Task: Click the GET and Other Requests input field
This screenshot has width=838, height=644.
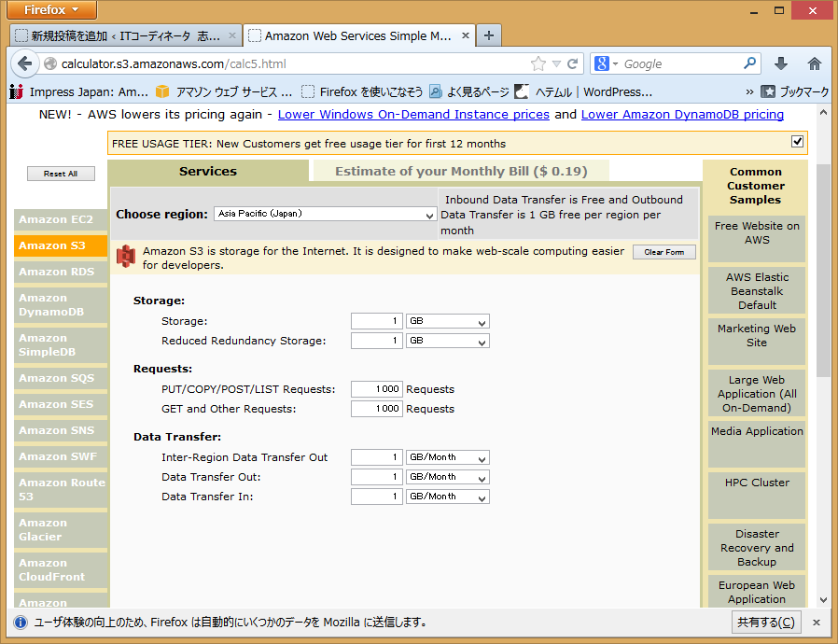Action: coord(377,409)
